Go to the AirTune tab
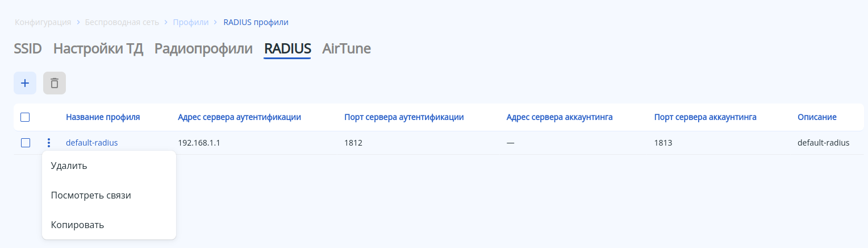 [x=347, y=48]
